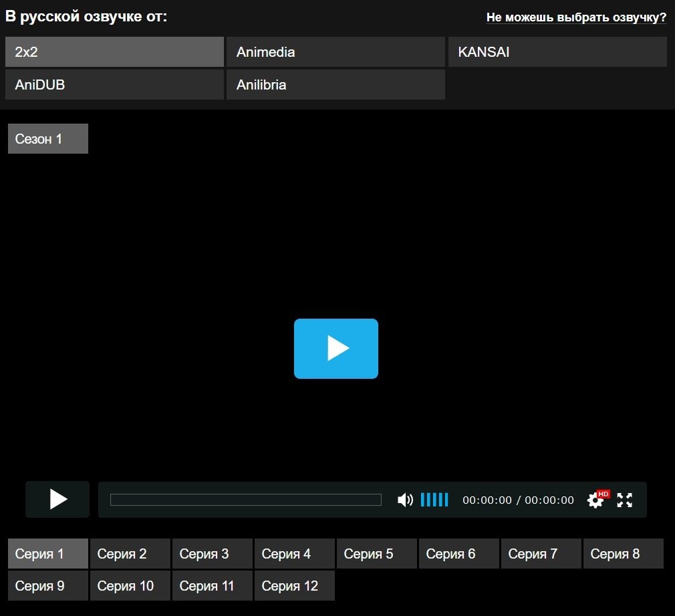Viewport: 675px width, 616px height.
Task: Choose Серия 10
Action: 130,585
